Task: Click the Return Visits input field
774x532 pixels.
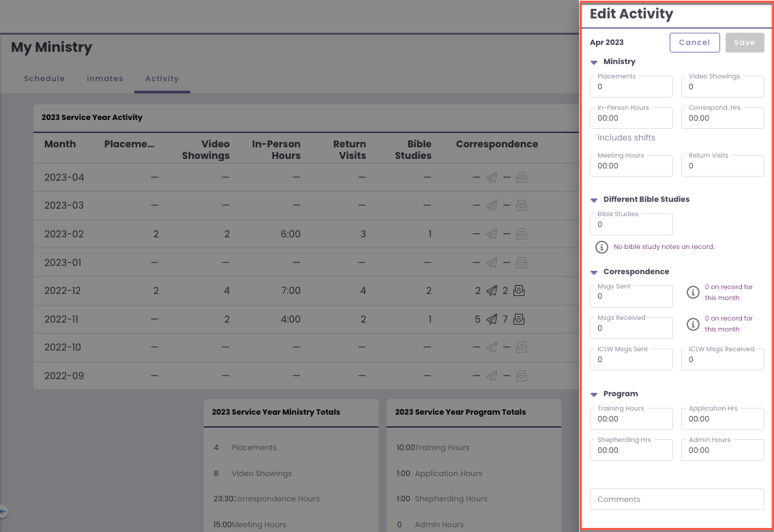Action: coord(723,166)
